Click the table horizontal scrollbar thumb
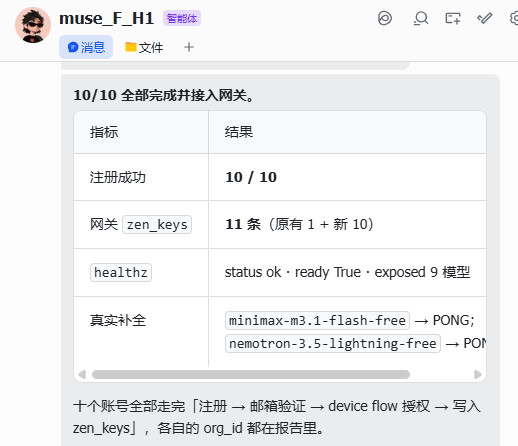518x446 pixels. click(x=251, y=374)
